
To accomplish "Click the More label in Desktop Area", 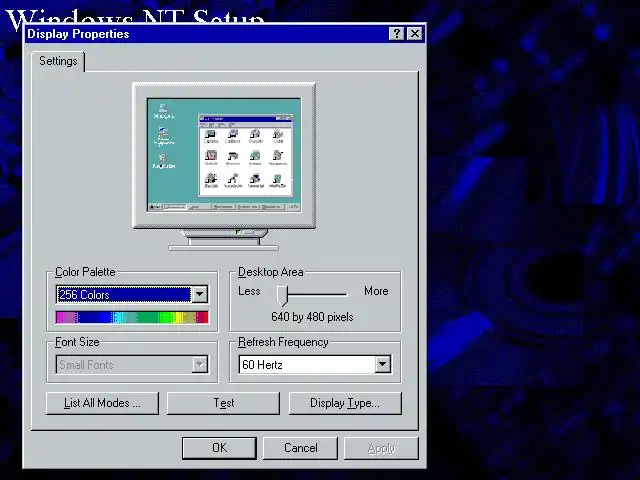I will pos(376,291).
